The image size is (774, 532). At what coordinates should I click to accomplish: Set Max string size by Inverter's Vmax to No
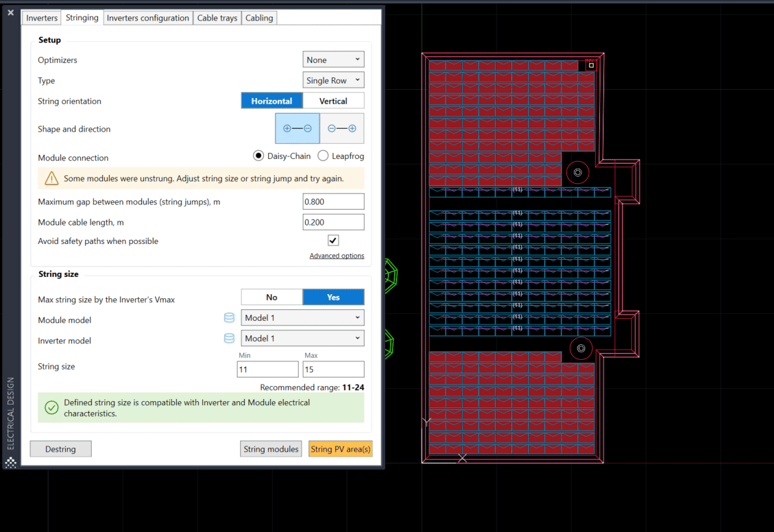[x=271, y=297]
